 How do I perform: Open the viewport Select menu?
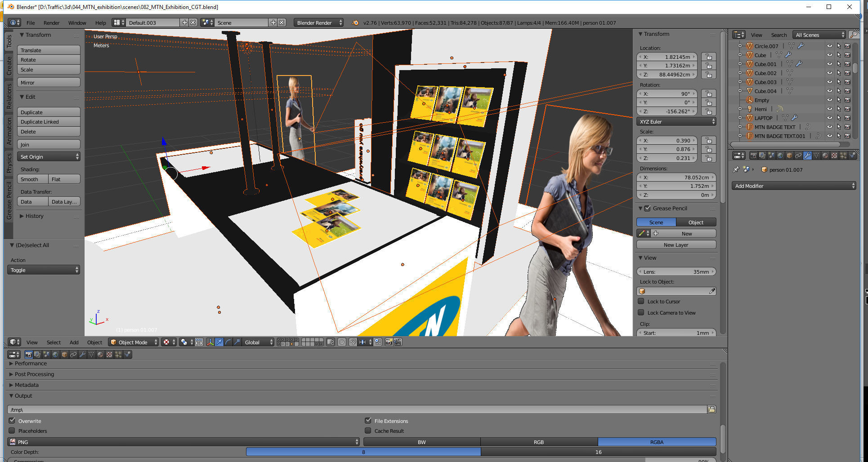[54, 342]
